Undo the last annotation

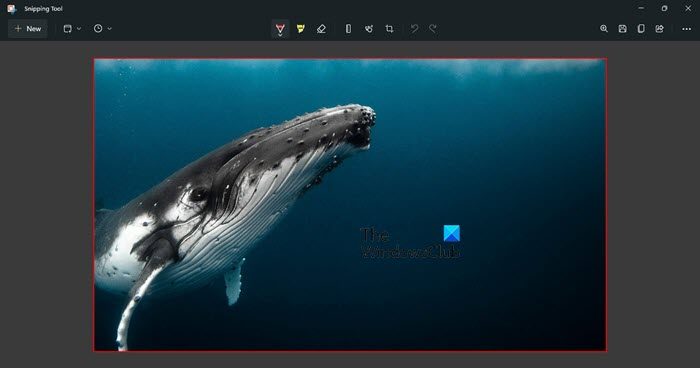coord(414,29)
